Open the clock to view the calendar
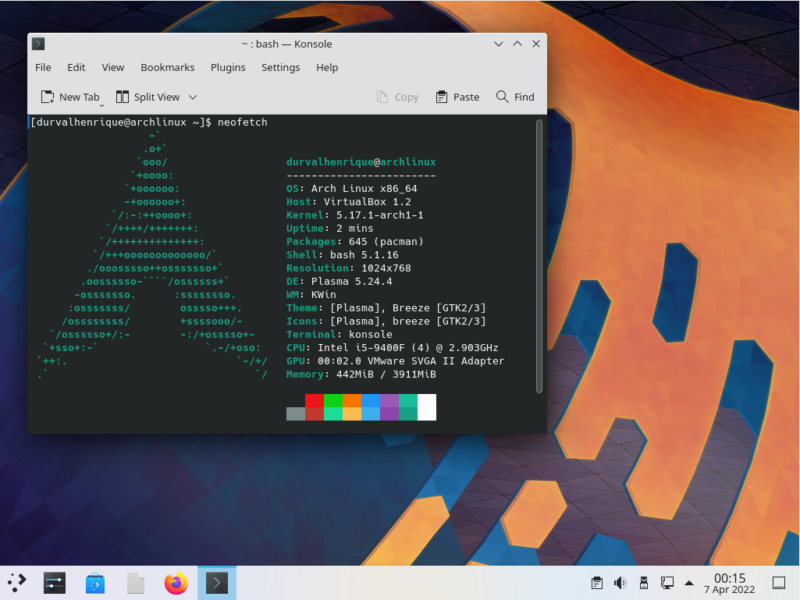This screenshot has height=600, width=800. tap(732, 583)
